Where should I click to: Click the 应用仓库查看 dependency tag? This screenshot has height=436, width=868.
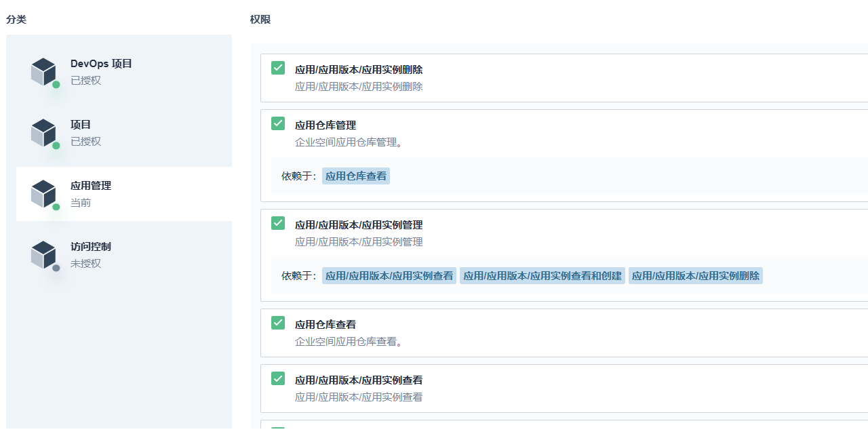point(356,176)
